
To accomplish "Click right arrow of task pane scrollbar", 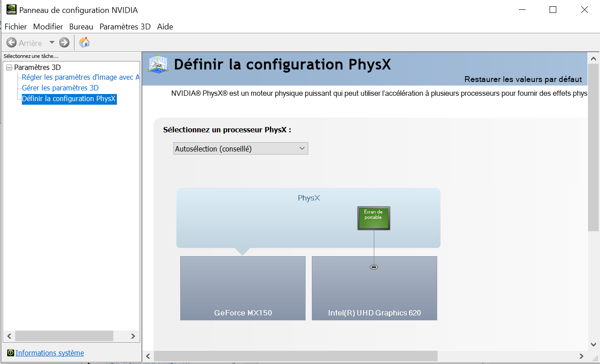I will [x=132, y=336].
